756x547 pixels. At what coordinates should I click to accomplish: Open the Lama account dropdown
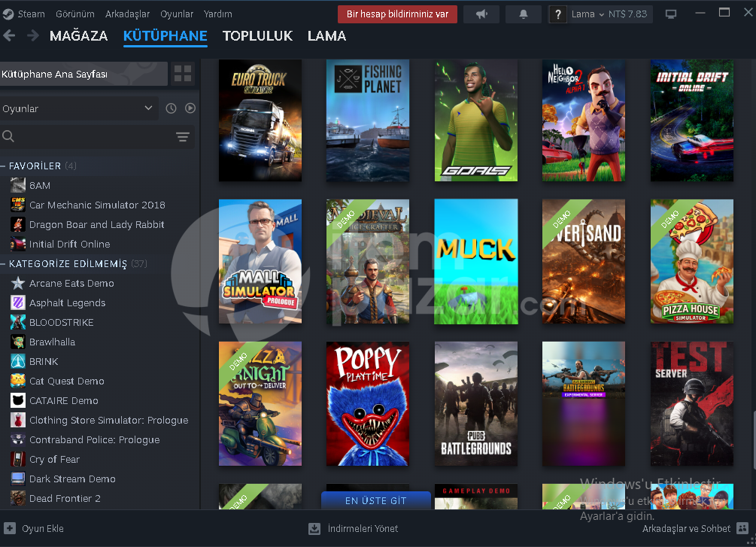tap(587, 14)
